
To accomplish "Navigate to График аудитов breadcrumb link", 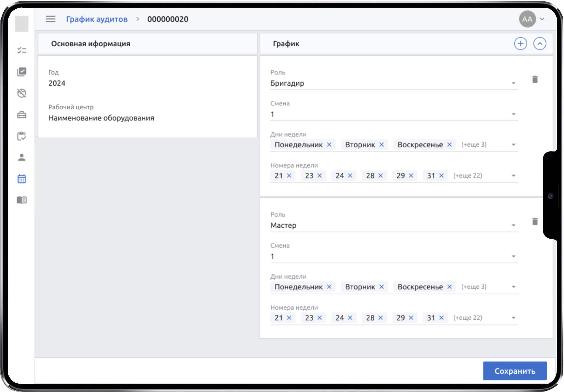I will pyautogui.click(x=97, y=19).
